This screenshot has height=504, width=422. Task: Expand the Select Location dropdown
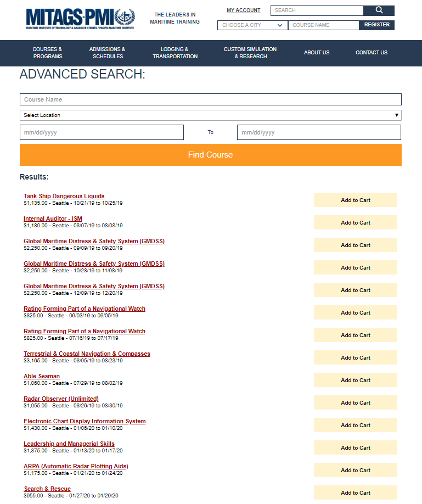(210, 115)
